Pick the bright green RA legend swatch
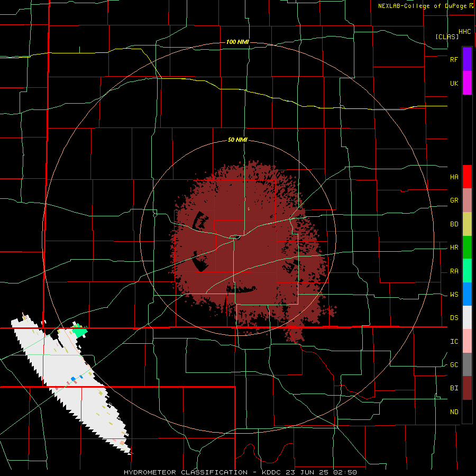This screenshot has width=476, height=476. 467,271
